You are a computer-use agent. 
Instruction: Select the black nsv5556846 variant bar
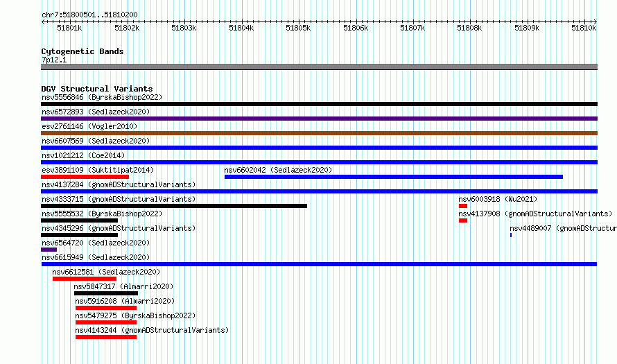(x=319, y=104)
